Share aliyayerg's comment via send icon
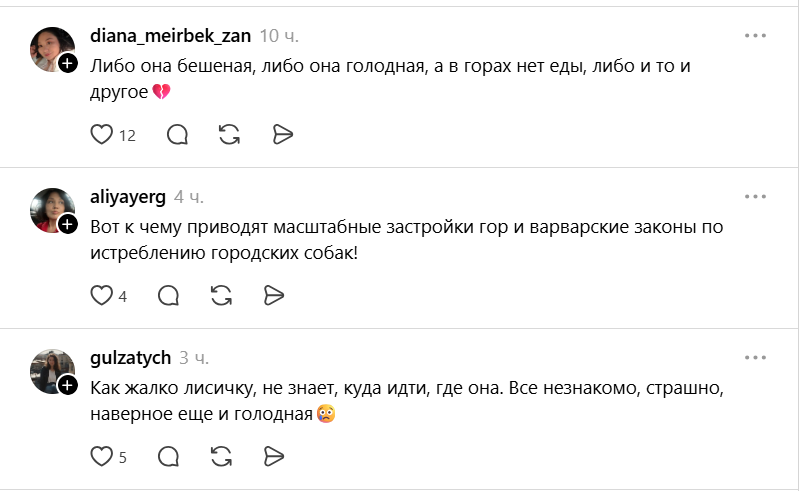Image resolution: width=803 pixels, height=491 pixels. [x=274, y=296]
